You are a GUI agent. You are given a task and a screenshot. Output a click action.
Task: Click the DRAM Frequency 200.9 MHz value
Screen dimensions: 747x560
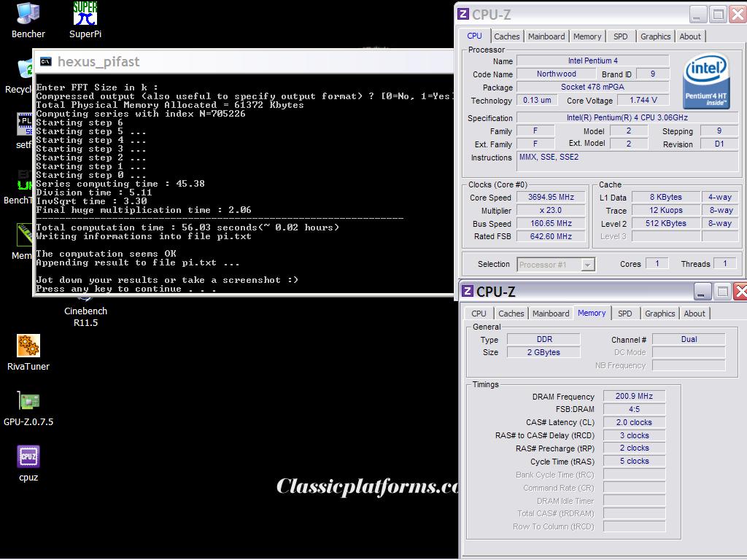(x=634, y=396)
